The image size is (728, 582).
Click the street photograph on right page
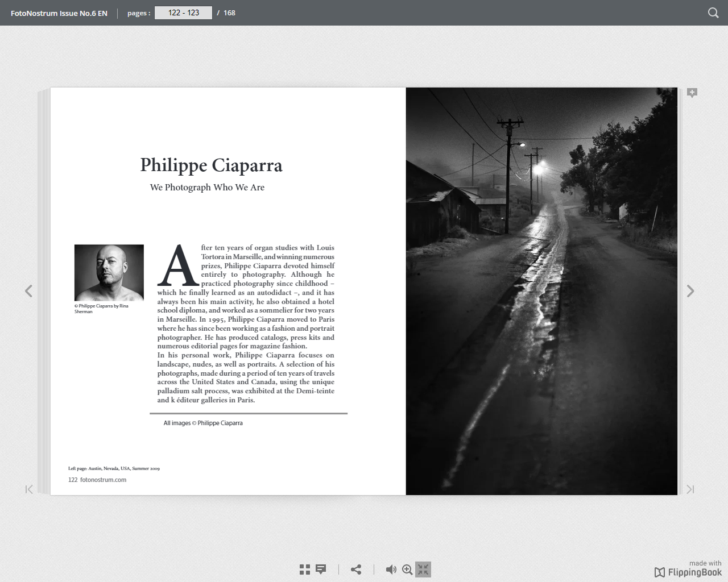[x=541, y=291]
